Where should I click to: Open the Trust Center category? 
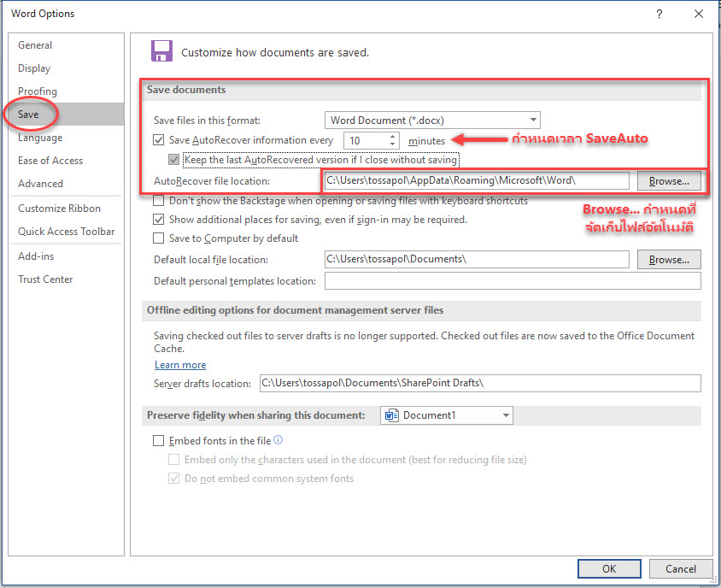tap(67, 279)
